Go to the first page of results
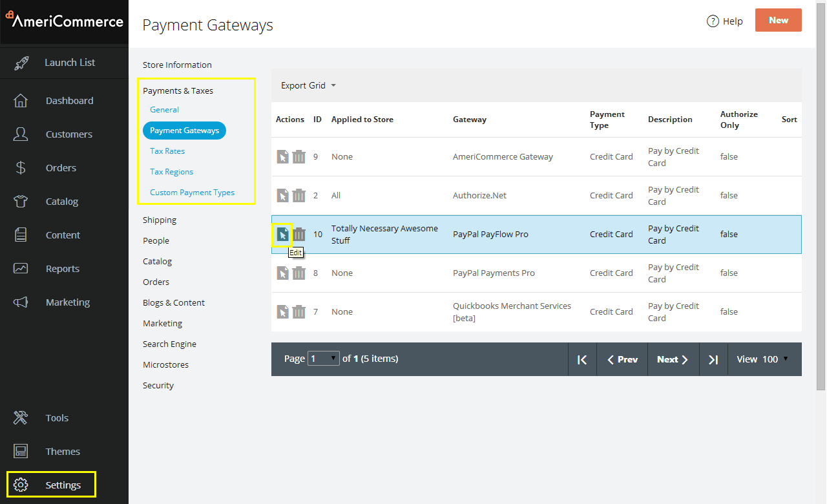The image size is (827, 504). pos(582,359)
